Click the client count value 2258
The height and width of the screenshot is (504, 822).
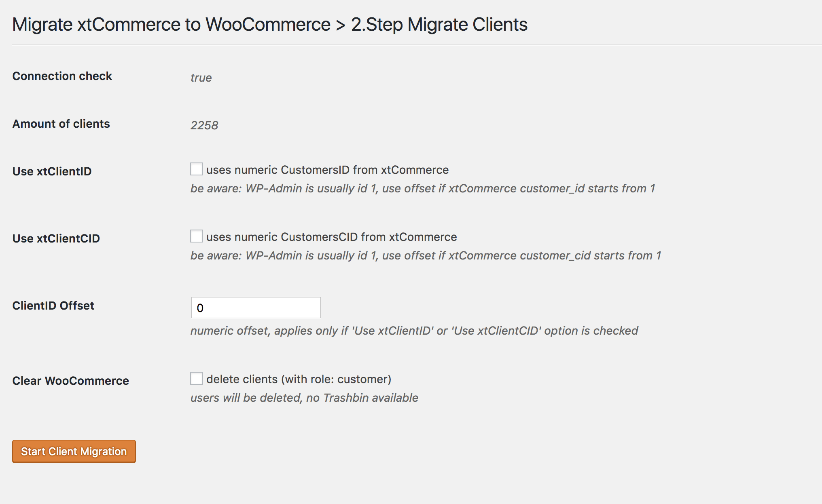pos(204,125)
